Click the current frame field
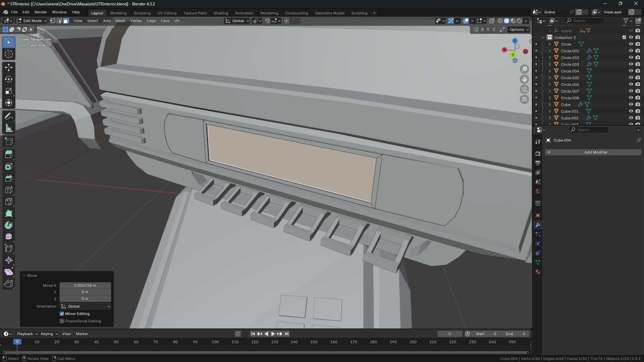Viewport: 644px width, 362px height. coord(449,334)
